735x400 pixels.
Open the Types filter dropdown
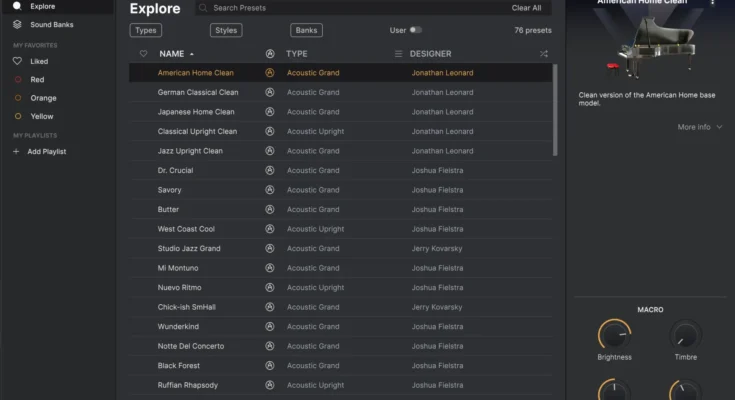145,30
